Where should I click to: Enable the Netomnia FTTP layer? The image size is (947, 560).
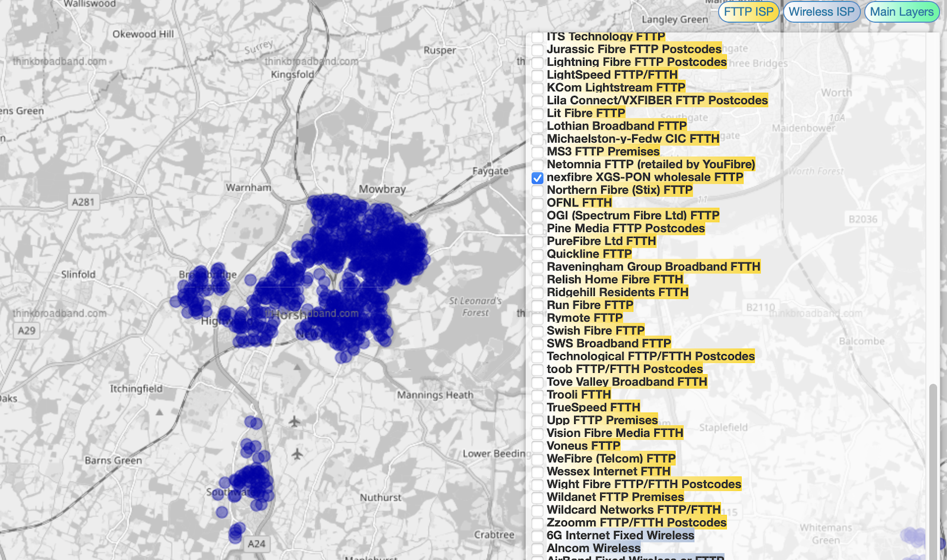pyautogui.click(x=537, y=165)
